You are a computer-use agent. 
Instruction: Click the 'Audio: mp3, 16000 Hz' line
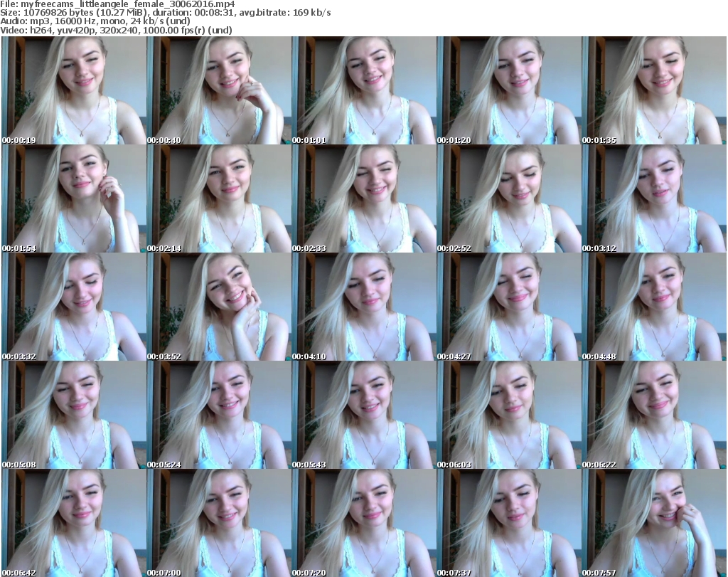95,21
